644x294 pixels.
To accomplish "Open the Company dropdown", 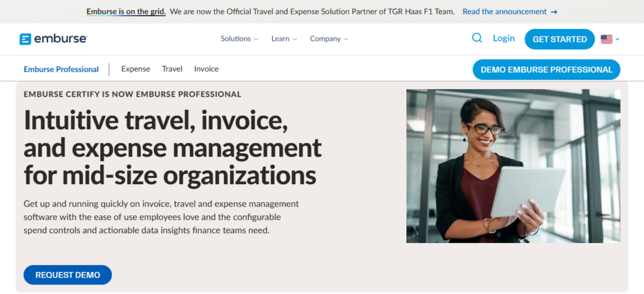I will point(329,39).
